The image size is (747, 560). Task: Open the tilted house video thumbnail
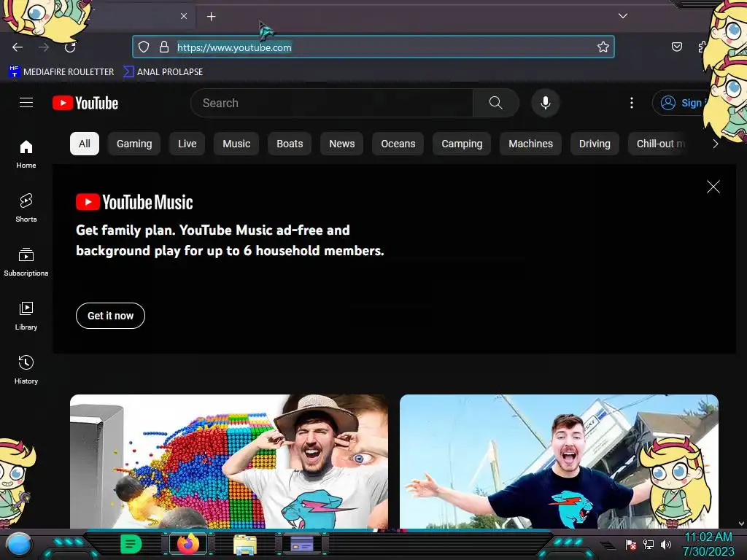[x=559, y=461]
